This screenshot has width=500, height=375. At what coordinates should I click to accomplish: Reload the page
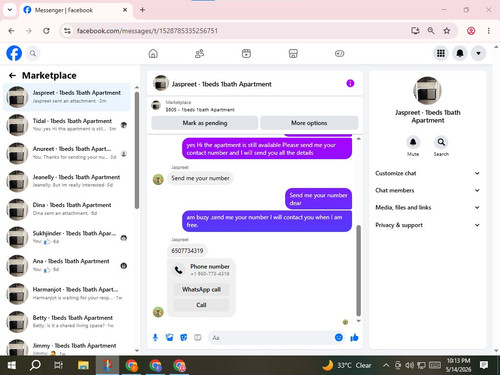point(46,31)
